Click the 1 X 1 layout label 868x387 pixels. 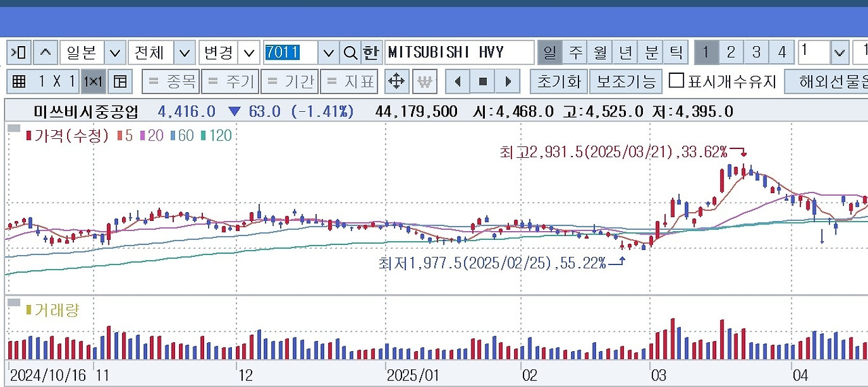tap(58, 82)
